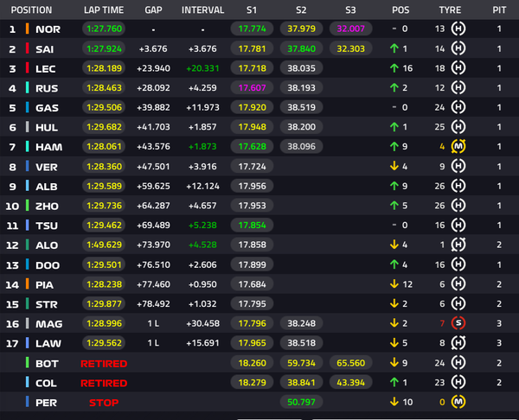Click the PIT column header
This screenshot has height=420, width=519.
coord(499,10)
